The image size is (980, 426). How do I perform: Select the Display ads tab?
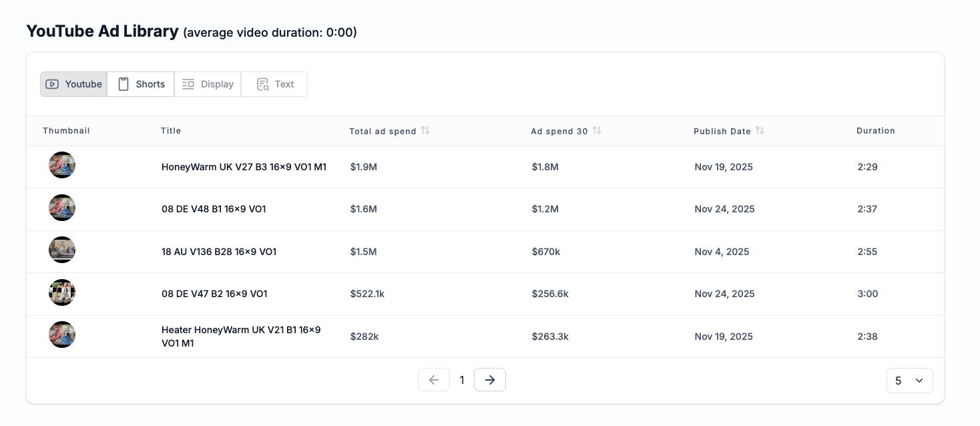[208, 84]
